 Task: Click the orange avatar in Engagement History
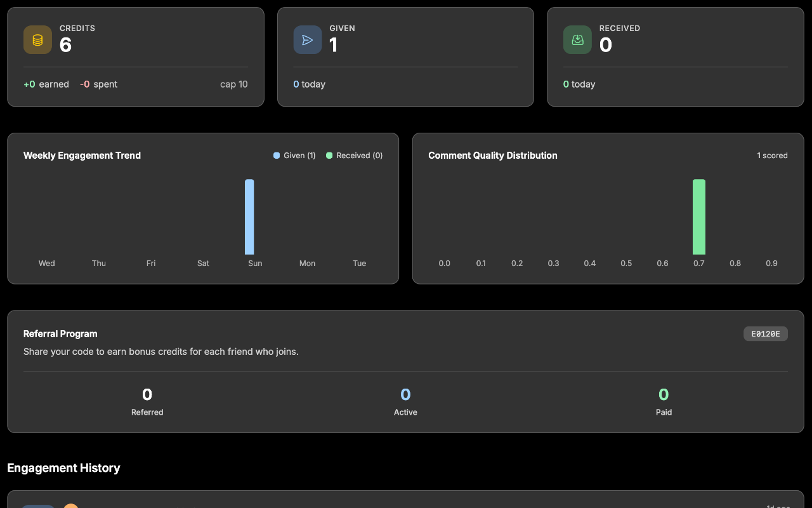(70, 506)
